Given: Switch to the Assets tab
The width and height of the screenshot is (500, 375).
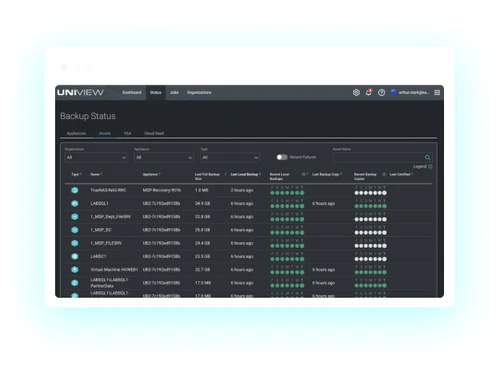Looking at the screenshot, I should point(105,133).
